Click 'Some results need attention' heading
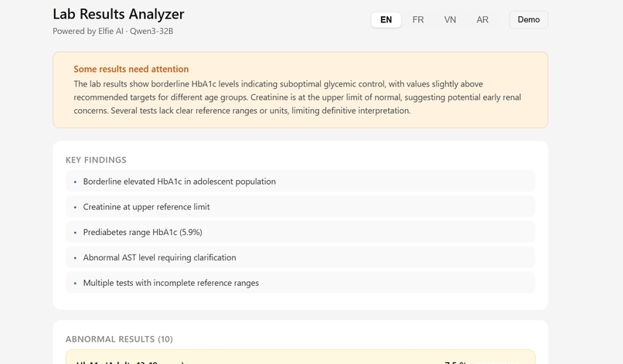This screenshot has height=364, width=623. point(131,69)
